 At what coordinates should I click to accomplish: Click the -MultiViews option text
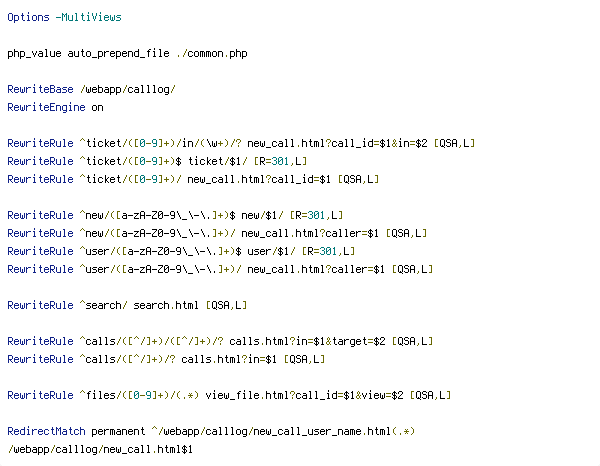(88, 17)
